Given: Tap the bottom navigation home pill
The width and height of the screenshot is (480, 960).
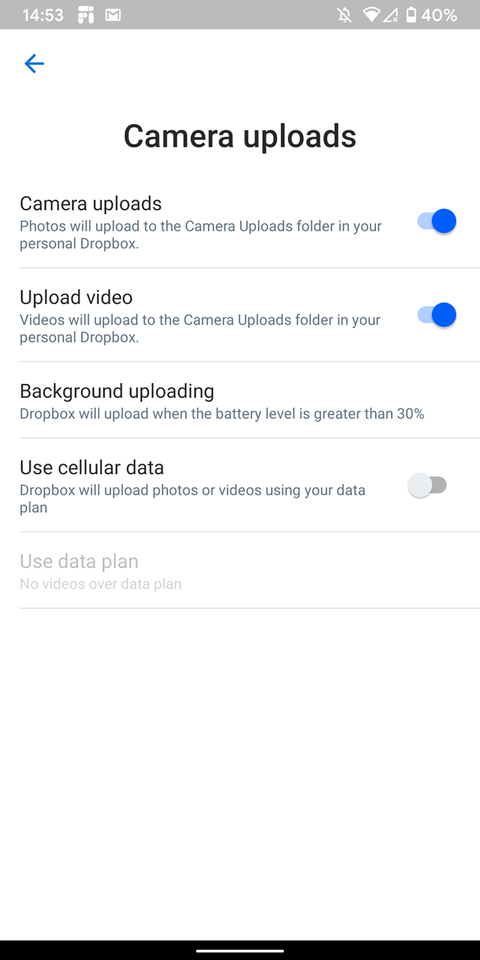Looking at the screenshot, I should (x=240, y=951).
